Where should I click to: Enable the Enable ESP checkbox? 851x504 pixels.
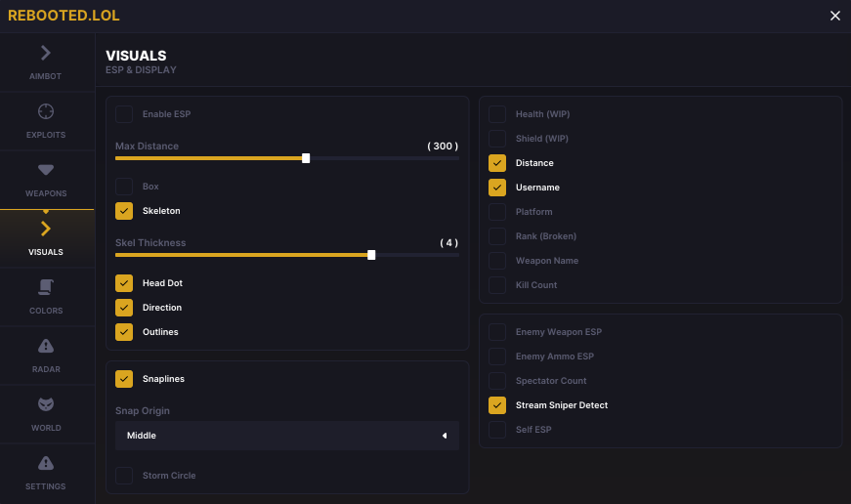pos(124,114)
